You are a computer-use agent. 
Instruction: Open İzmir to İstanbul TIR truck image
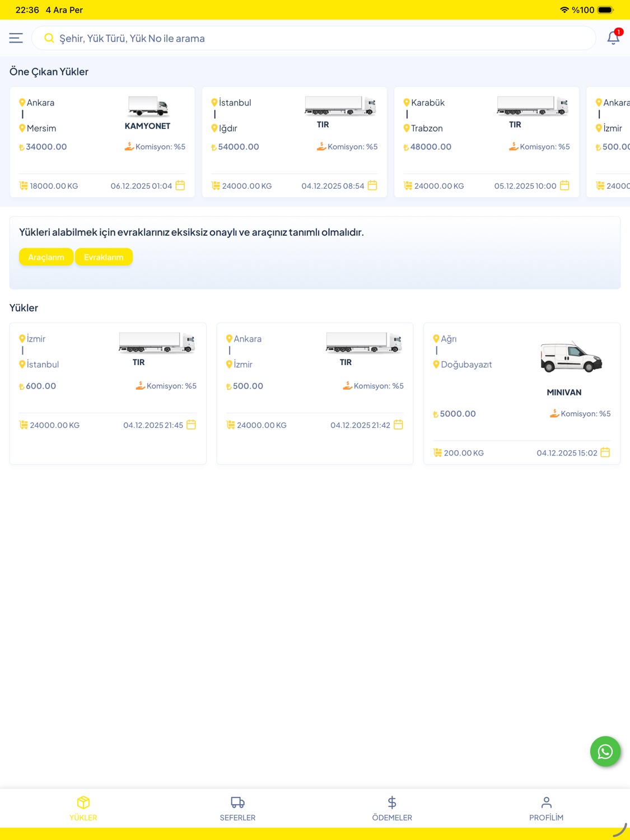(157, 343)
